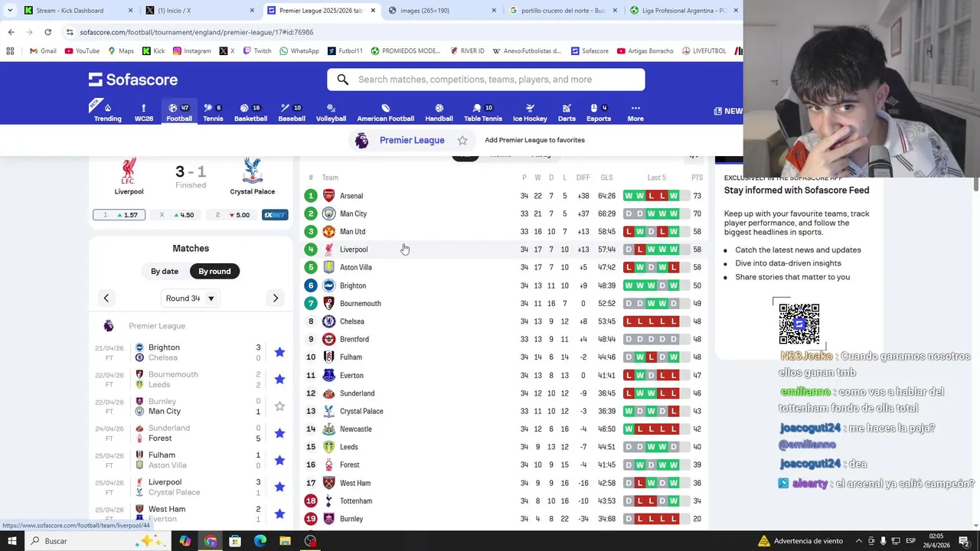
Task: Select the 5.00 away win odds
Action: [232, 215]
